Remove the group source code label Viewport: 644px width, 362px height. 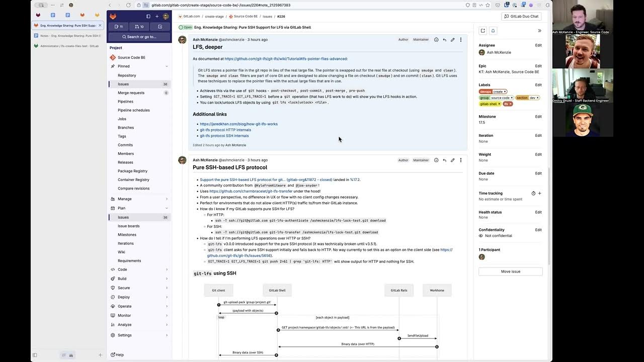[x=512, y=98]
